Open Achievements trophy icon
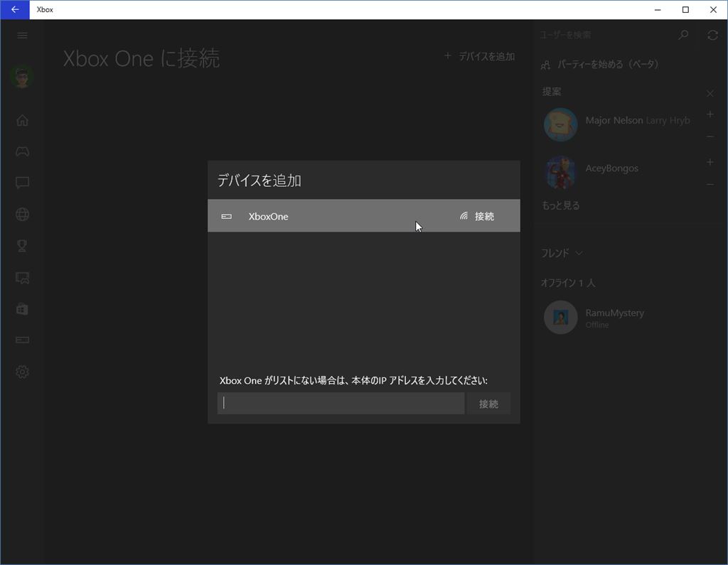Image resolution: width=728 pixels, height=565 pixels. click(x=22, y=246)
